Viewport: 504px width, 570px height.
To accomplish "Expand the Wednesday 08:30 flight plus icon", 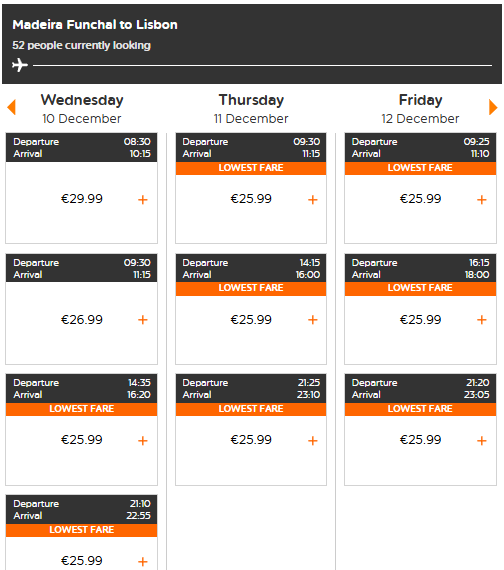I will (143, 200).
